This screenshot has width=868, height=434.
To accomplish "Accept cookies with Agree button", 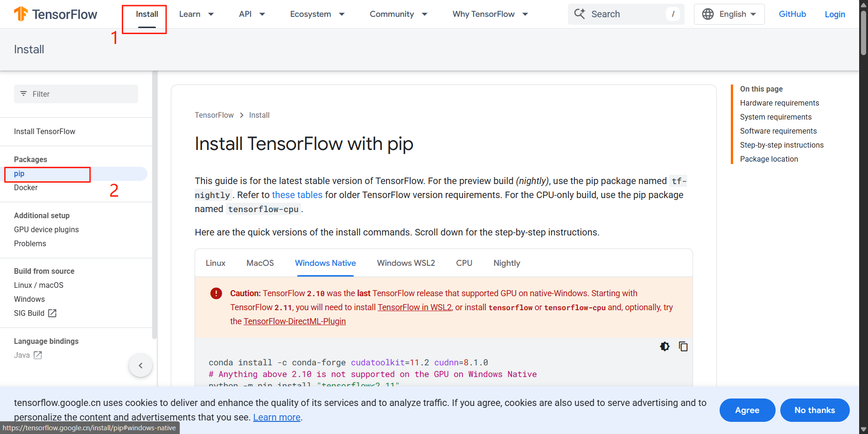I will 747,410.
